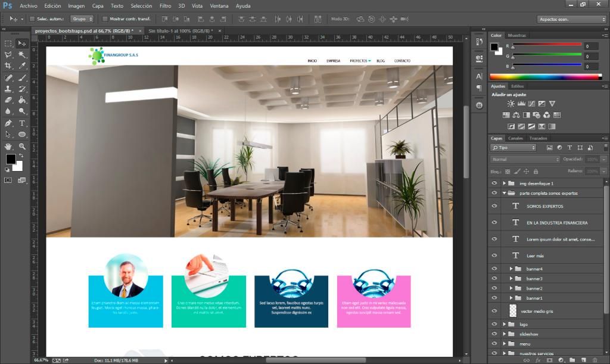Select the Paint Bucket tool
The height and width of the screenshot is (364, 610).
coord(22,100)
